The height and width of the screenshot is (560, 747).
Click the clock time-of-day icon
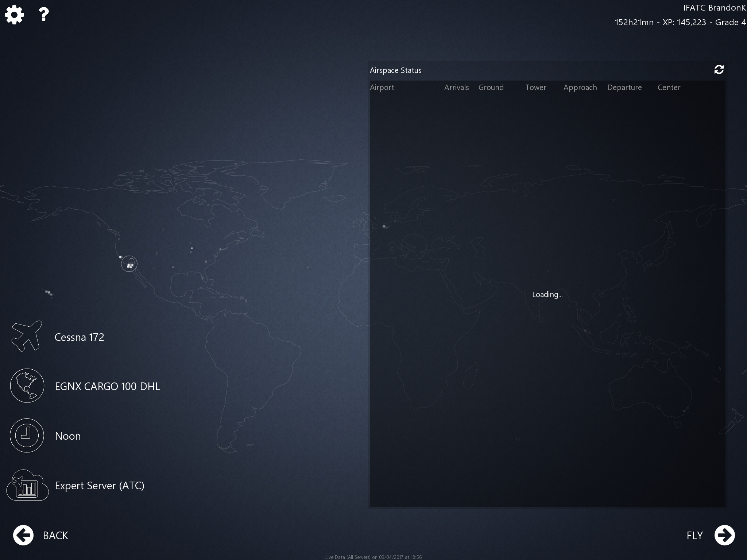click(x=27, y=435)
